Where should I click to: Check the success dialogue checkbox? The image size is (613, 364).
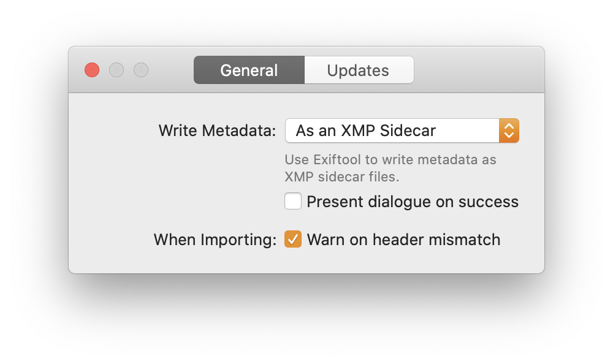click(292, 201)
